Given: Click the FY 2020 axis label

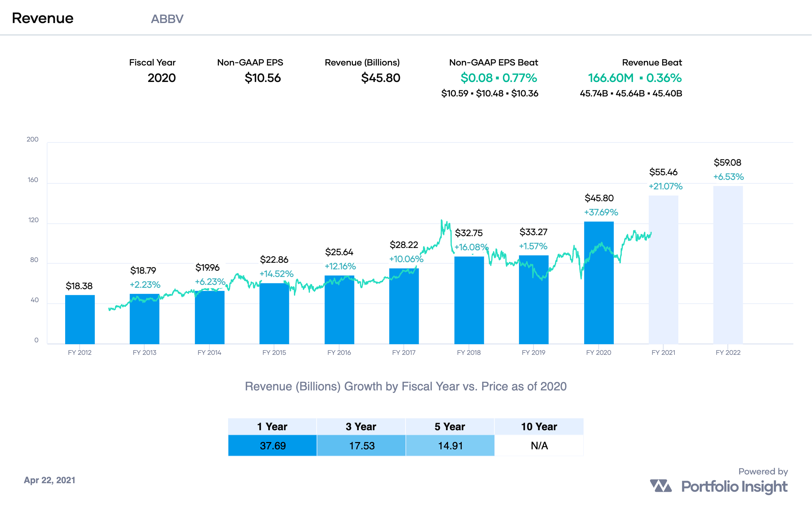Looking at the screenshot, I should 599,353.
